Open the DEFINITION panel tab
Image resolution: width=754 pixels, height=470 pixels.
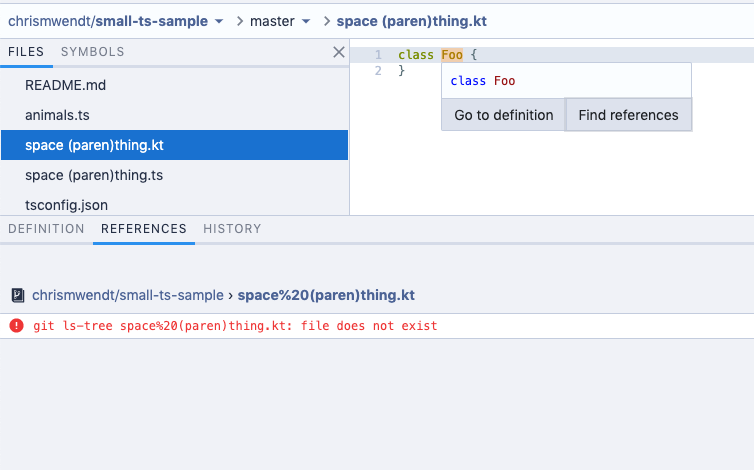(46, 229)
